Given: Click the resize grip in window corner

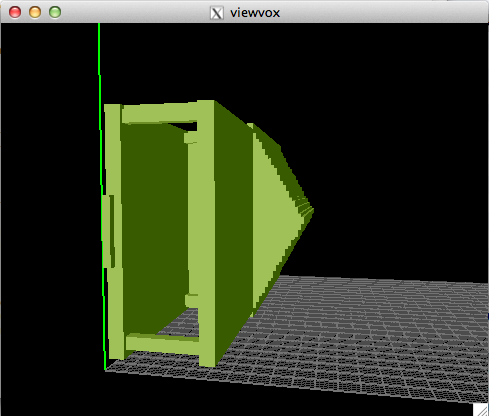Looking at the screenshot, I should point(480,409).
